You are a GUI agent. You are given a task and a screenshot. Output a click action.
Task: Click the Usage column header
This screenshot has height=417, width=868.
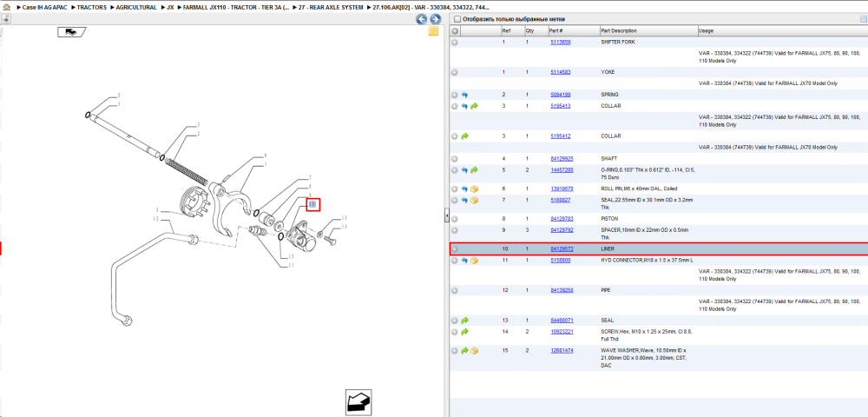tap(782, 31)
